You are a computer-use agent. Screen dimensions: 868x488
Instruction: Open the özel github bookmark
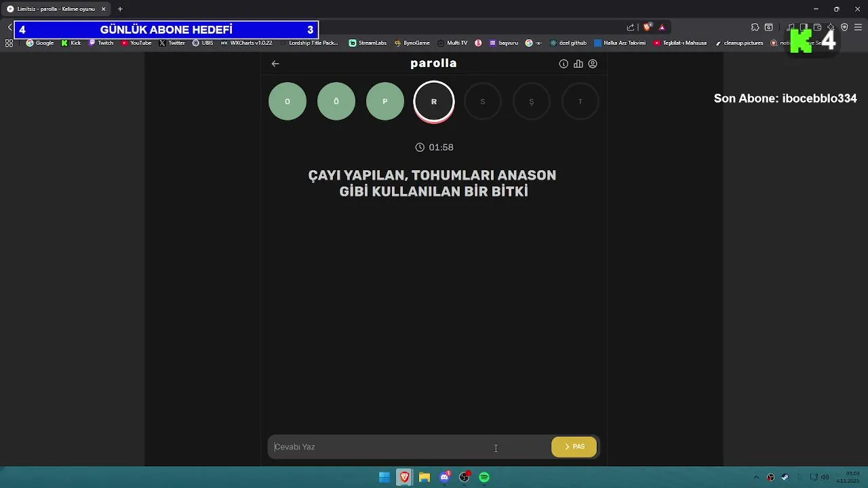[x=568, y=43]
